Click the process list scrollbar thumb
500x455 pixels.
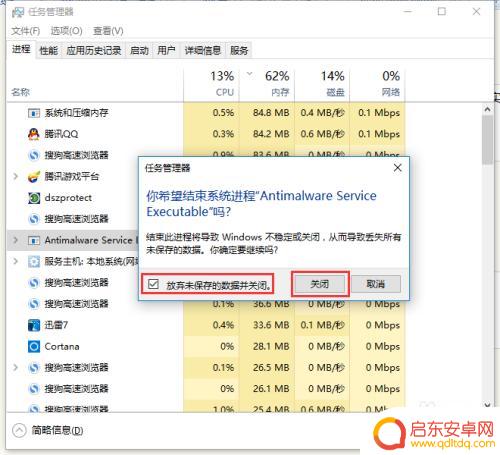(x=487, y=140)
